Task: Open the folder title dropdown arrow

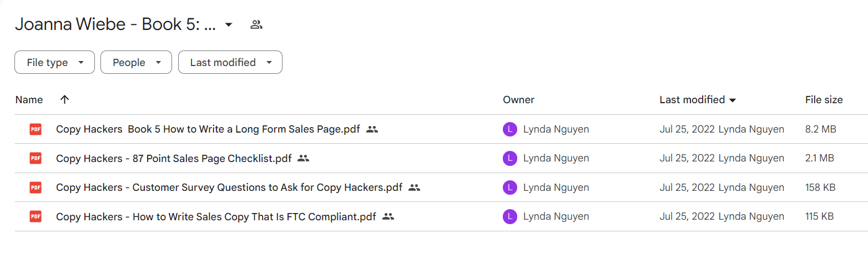Action: tap(229, 25)
